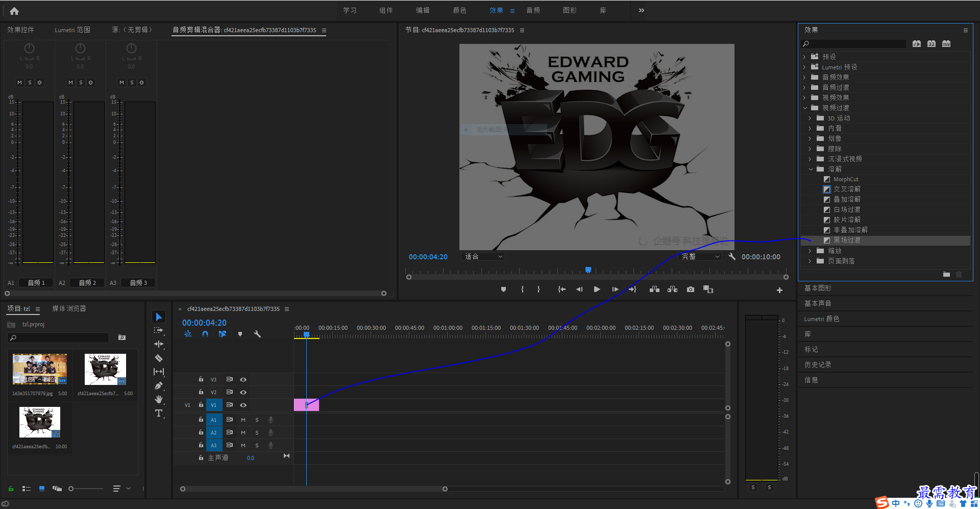Select the Track Select Forward tool
This screenshot has height=509, width=980.
coord(159,330)
